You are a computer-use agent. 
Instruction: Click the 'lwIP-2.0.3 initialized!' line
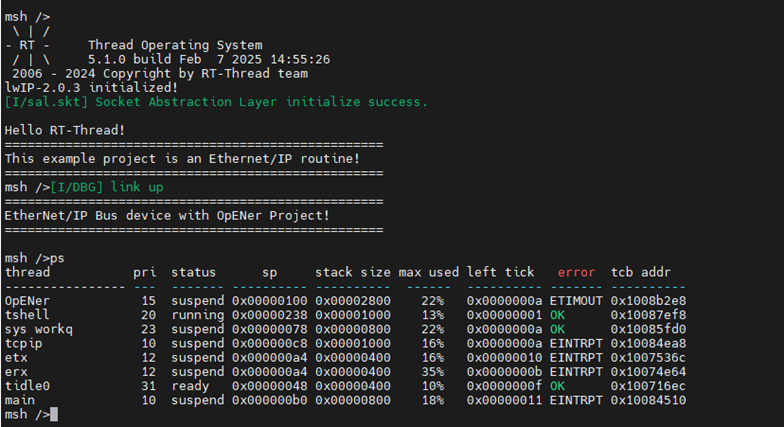point(92,88)
